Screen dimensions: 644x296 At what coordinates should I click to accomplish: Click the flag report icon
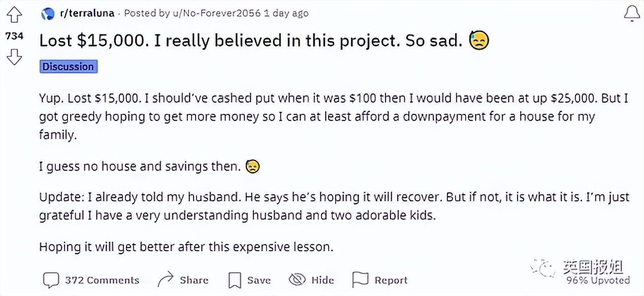click(x=360, y=279)
